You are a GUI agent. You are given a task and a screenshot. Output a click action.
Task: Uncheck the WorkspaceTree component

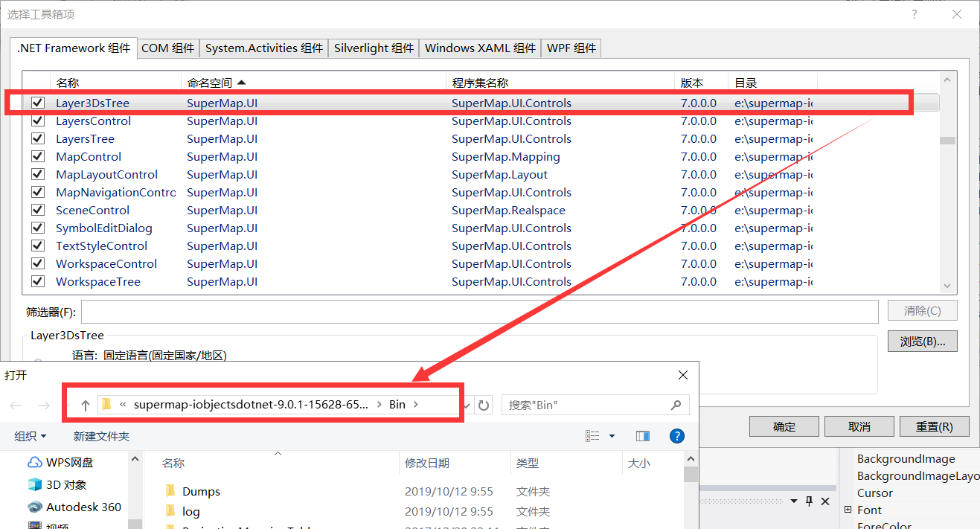[x=38, y=282]
